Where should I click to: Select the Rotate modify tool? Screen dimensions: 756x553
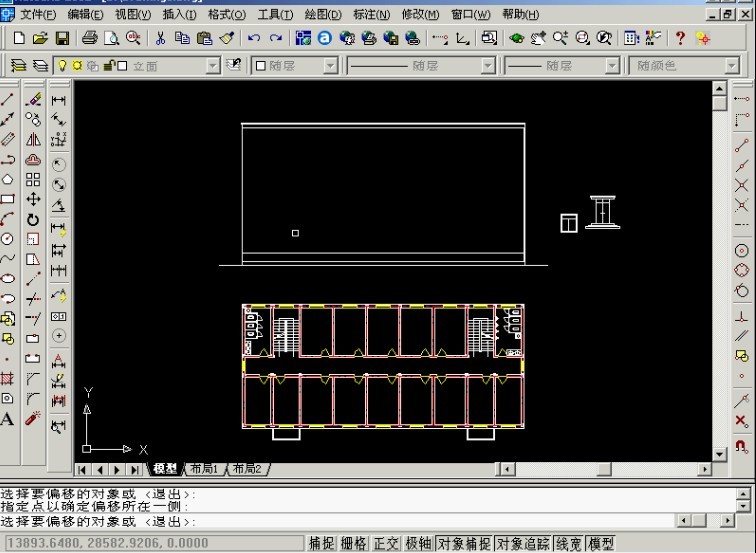tap(33, 220)
